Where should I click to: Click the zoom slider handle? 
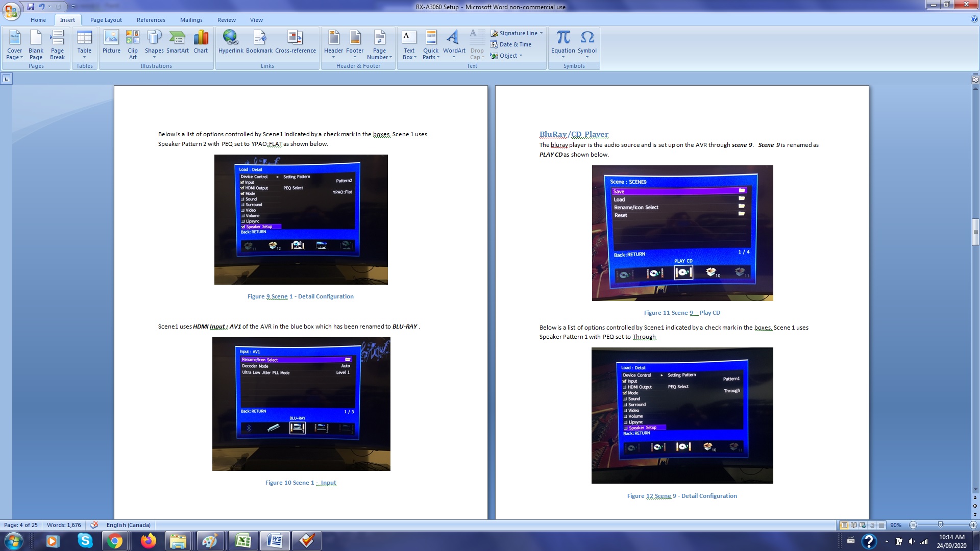940,525
